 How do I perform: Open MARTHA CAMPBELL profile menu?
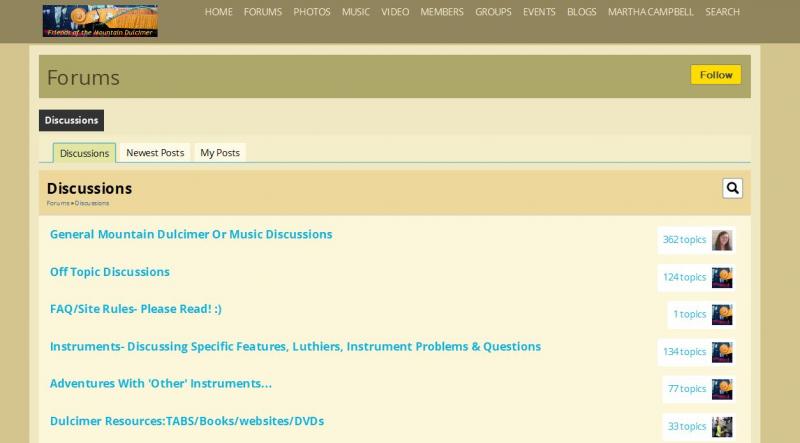tap(651, 12)
